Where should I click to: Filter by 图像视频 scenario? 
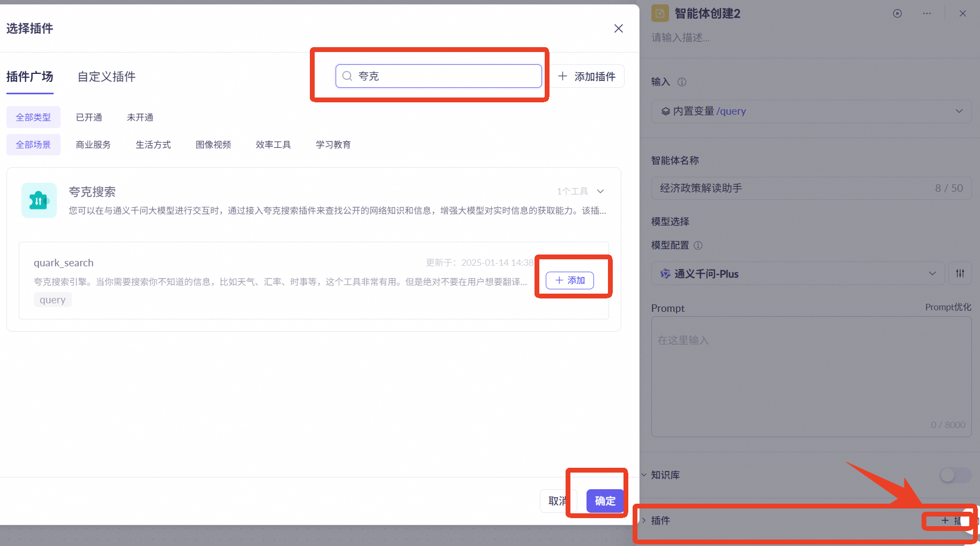[213, 145]
